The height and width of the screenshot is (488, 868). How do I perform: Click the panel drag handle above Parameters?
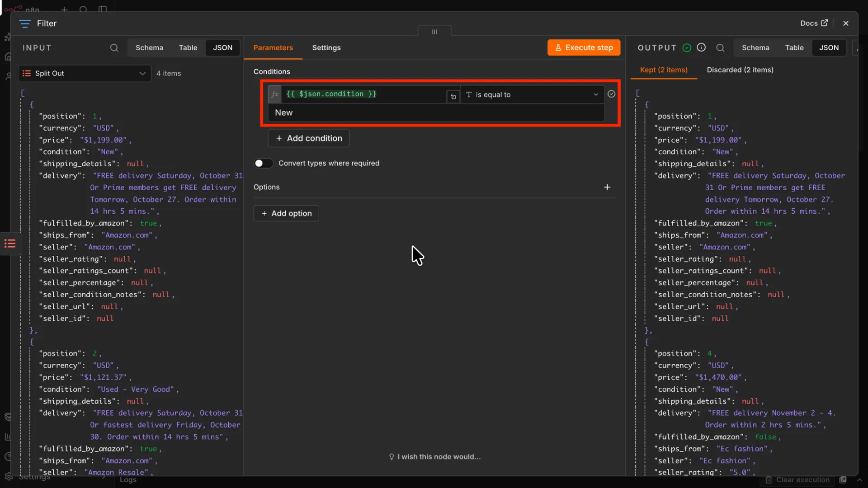point(434,32)
